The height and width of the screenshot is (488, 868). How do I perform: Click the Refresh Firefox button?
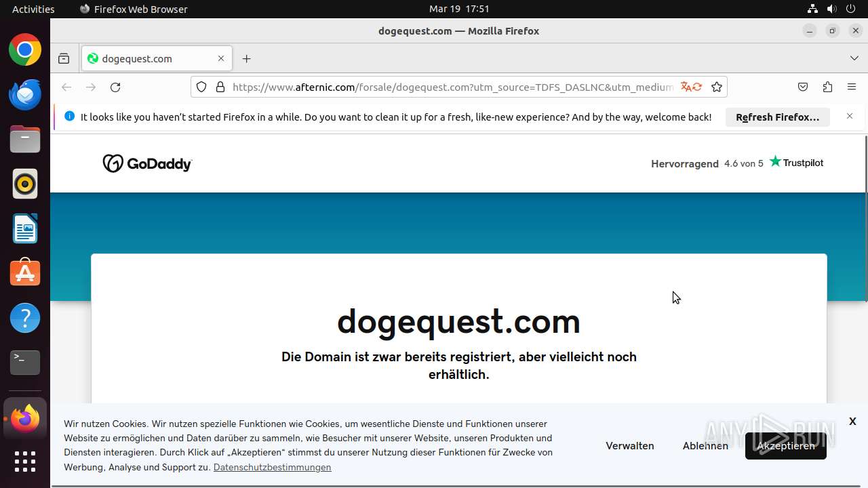click(778, 117)
